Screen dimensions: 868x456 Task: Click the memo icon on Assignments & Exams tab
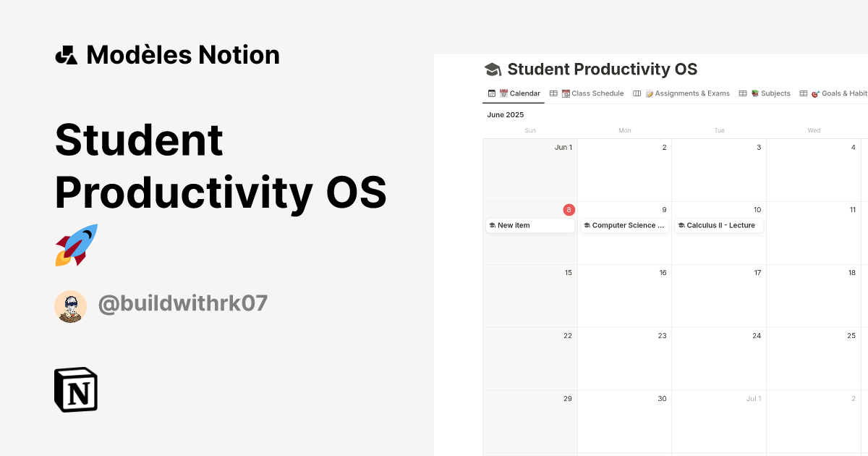pos(650,93)
